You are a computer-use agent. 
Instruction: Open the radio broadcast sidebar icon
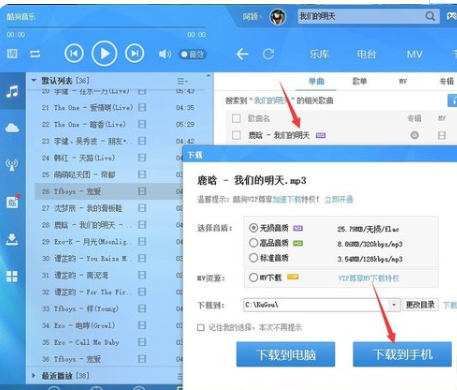pos(12,165)
